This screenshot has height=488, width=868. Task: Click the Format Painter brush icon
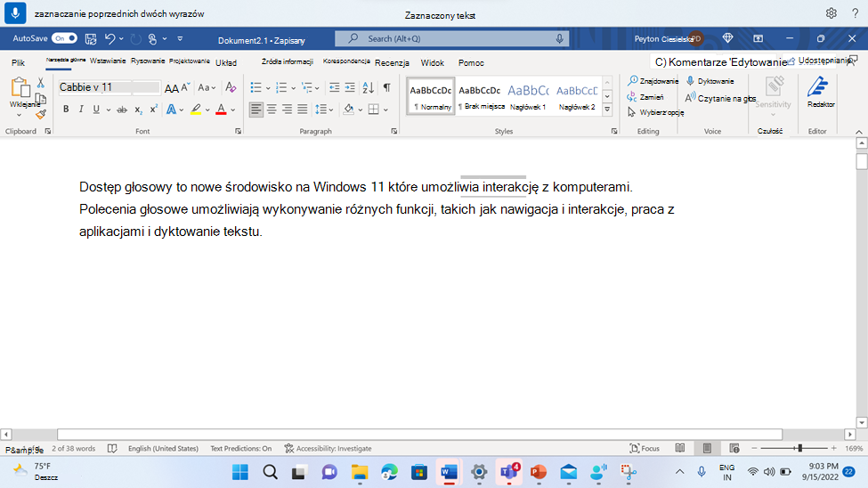(x=40, y=115)
